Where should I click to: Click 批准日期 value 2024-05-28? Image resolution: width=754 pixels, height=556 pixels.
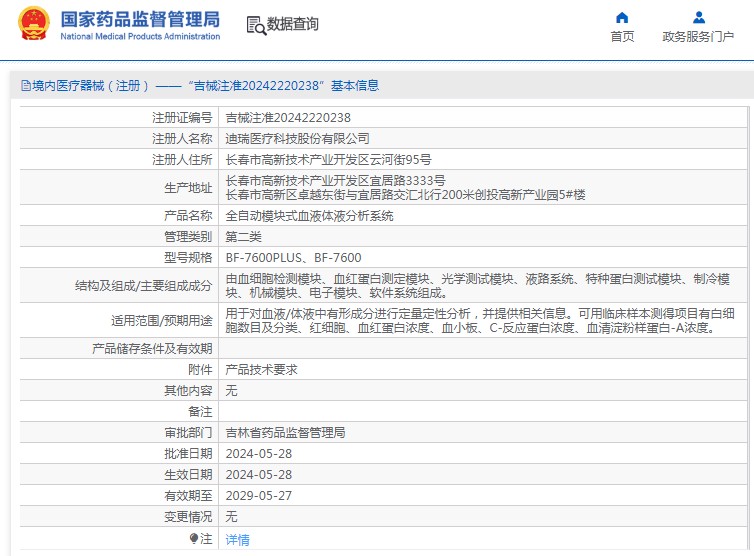[259, 454]
